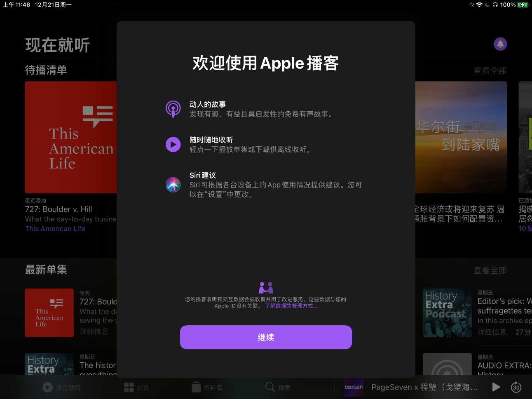Open 查看全部 next to 待播清单
The width and height of the screenshot is (532, 399).
coord(490,71)
